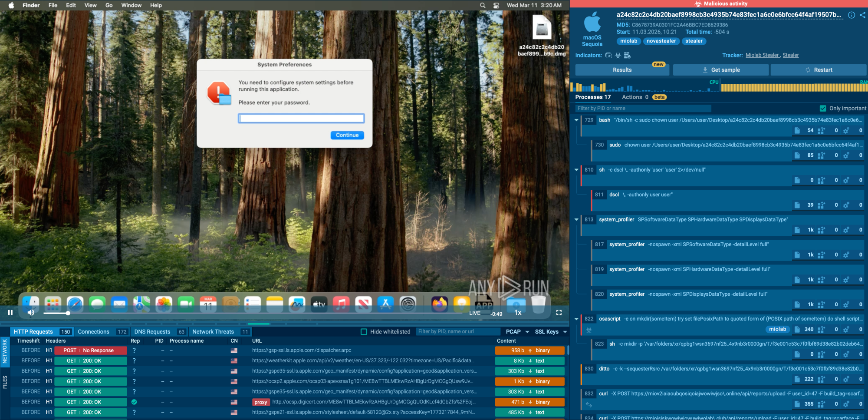868x420 pixels.
Task: Click the files icon in the 830 ditto row
Action: click(797, 379)
